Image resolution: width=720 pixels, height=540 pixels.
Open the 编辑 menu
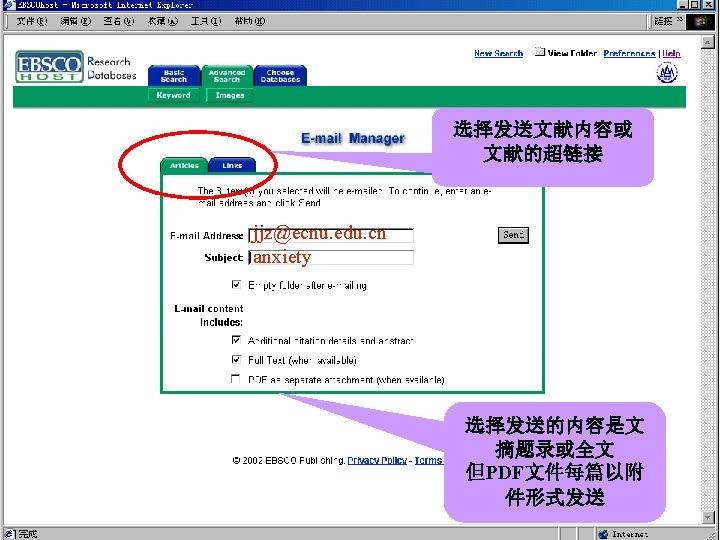click(x=75, y=21)
